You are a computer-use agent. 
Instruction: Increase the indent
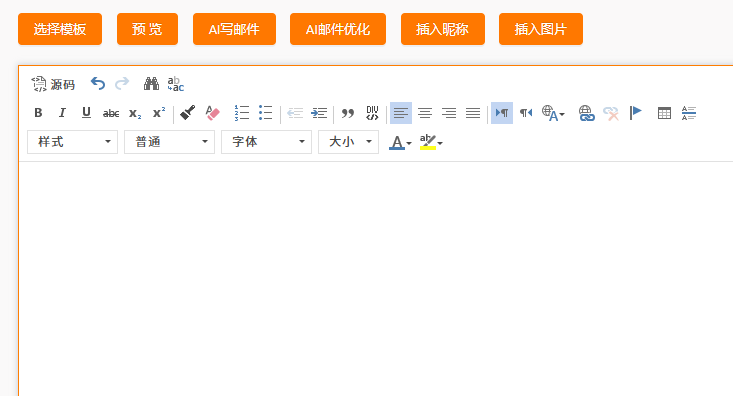click(x=319, y=113)
